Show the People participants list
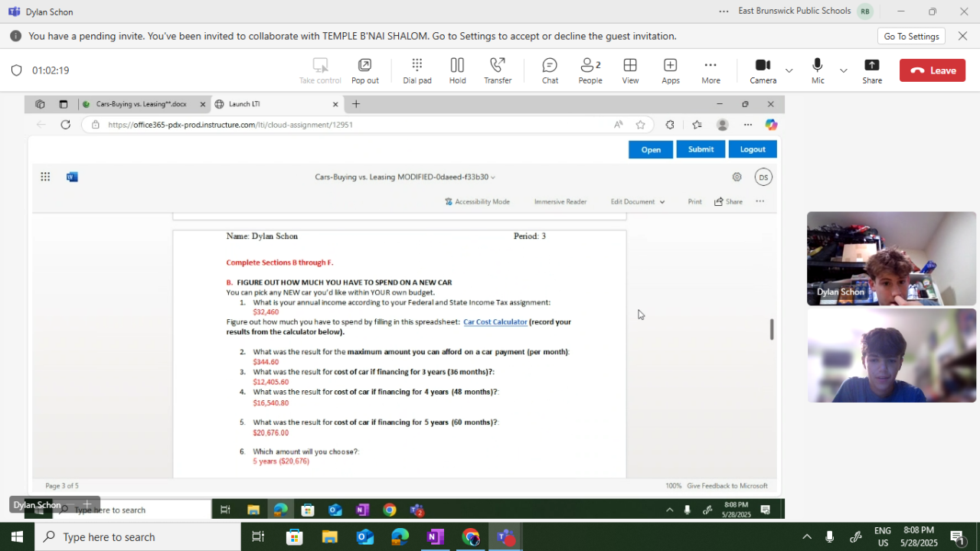The width and height of the screenshot is (980, 551). 590,70
